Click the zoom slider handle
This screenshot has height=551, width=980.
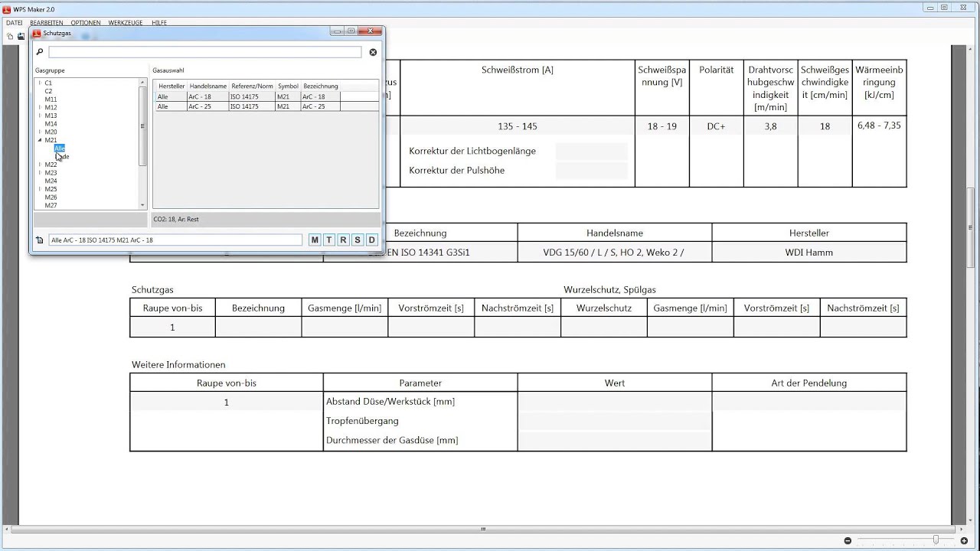click(x=936, y=540)
